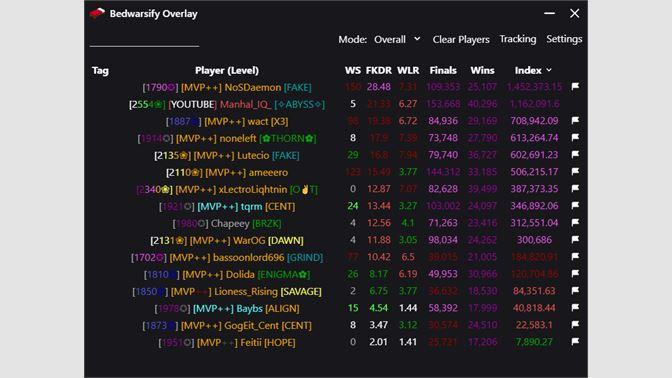Viewport: 672px width, 378px height.
Task: Sort by the WS column header
Action: [353, 70]
